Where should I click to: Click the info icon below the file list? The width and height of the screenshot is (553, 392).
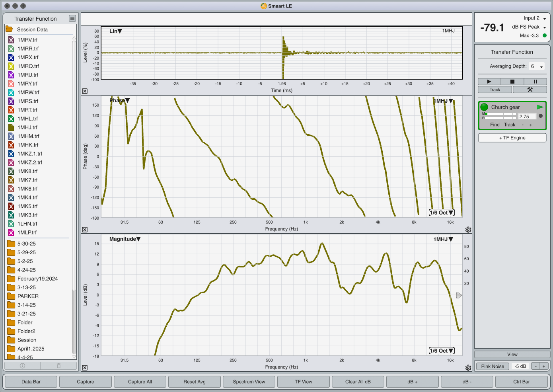22,365
